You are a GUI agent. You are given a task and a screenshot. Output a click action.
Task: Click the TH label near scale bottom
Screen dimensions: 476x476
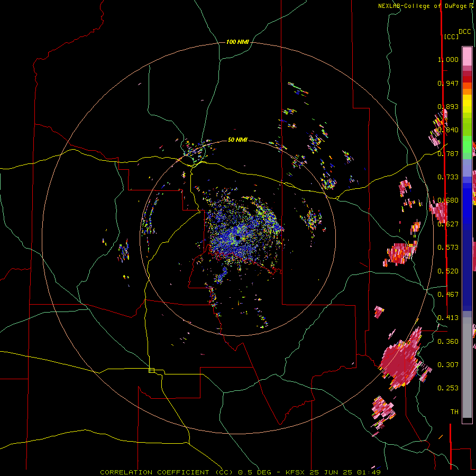click(x=454, y=411)
